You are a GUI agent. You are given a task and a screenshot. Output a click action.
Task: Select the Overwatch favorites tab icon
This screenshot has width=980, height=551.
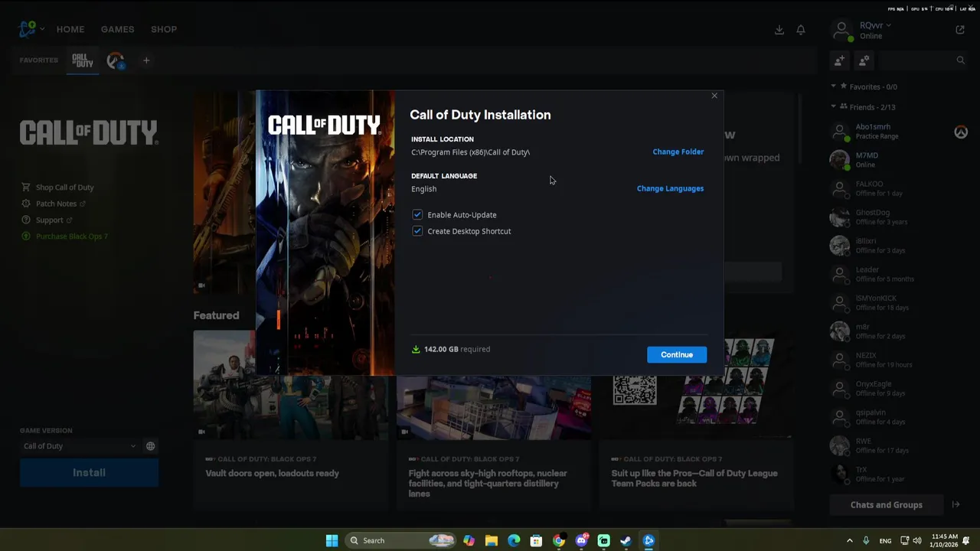click(x=116, y=60)
